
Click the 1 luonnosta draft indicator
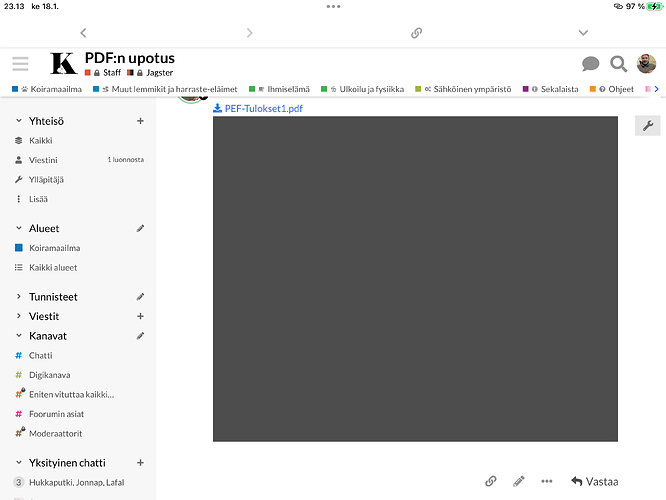(126, 160)
